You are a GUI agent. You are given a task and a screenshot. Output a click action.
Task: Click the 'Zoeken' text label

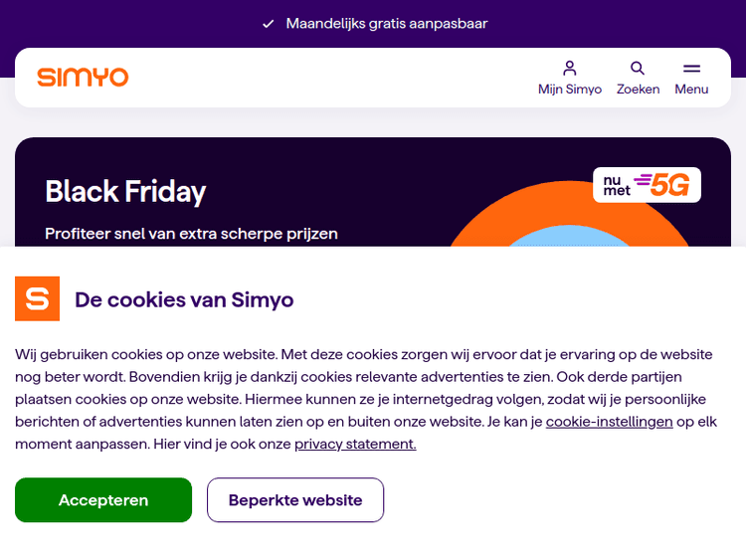tap(638, 90)
